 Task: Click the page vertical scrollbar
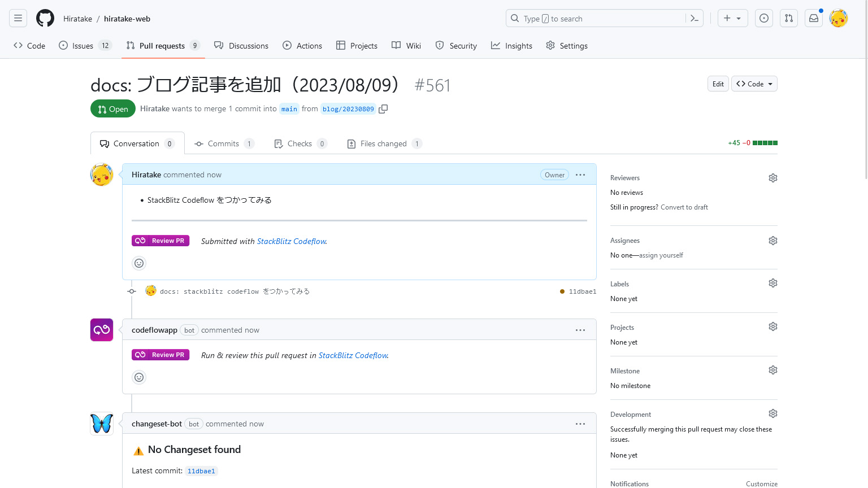click(865, 90)
